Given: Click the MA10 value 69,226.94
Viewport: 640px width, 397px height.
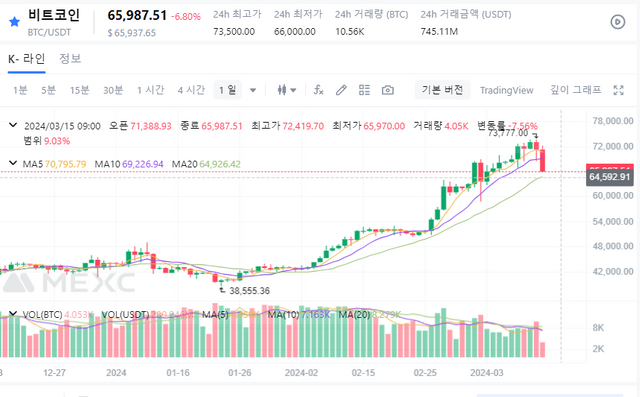Looking at the screenshot, I should pyautogui.click(x=142, y=164).
